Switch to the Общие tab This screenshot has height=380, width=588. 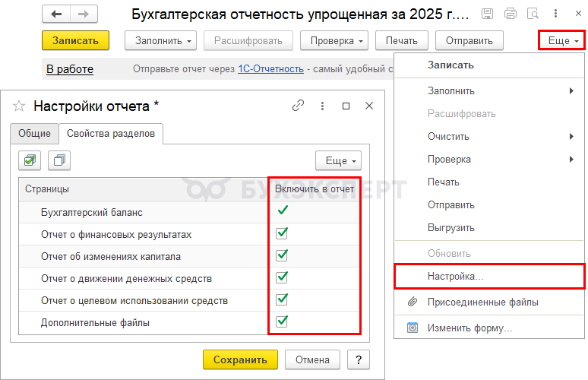[34, 133]
